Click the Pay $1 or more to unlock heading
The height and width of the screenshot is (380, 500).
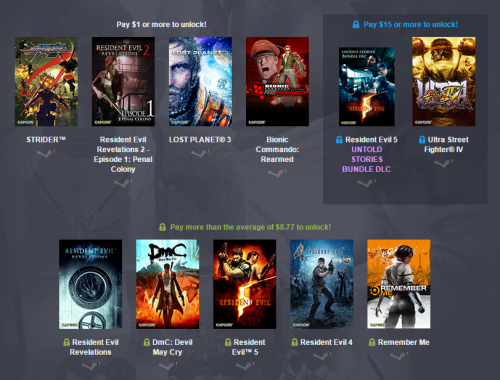(x=161, y=25)
